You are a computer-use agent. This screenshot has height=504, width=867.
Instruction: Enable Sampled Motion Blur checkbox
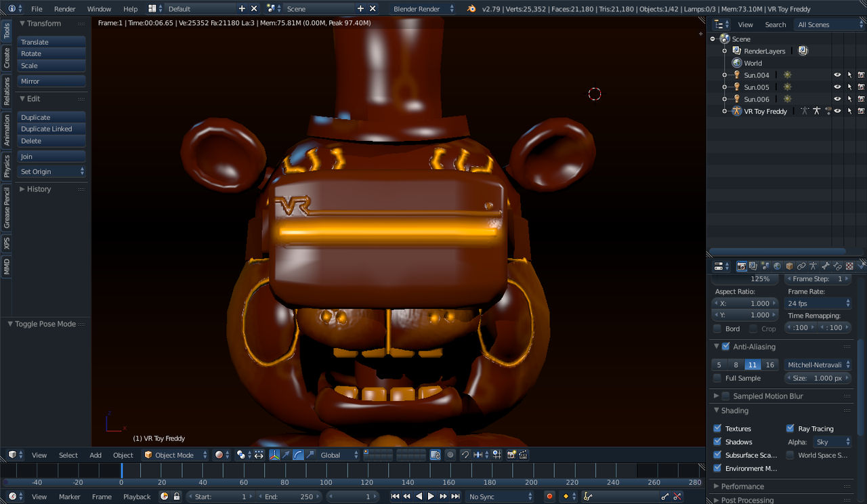pyautogui.click(x=725, y=396)
